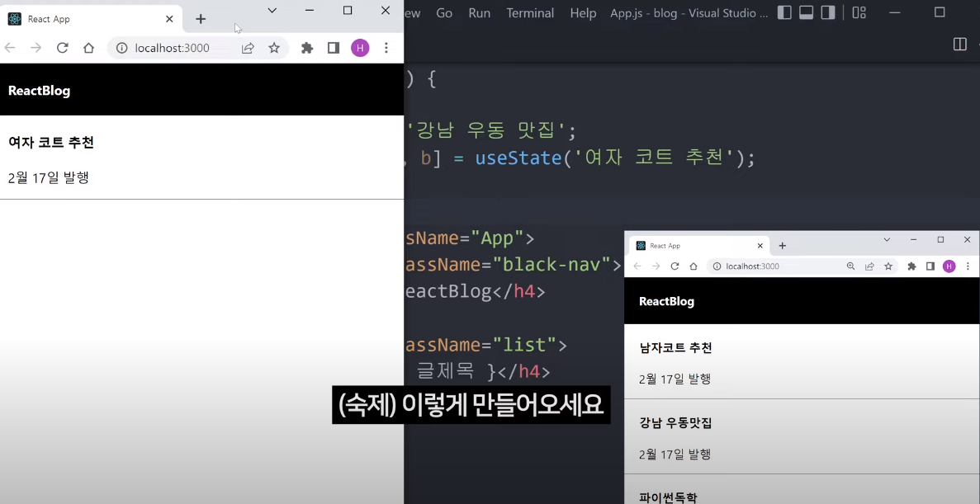Toggle side panel in large Chrome window
Image resolution: width=980 pixels, height=504 pixels.
click(333, 48)
